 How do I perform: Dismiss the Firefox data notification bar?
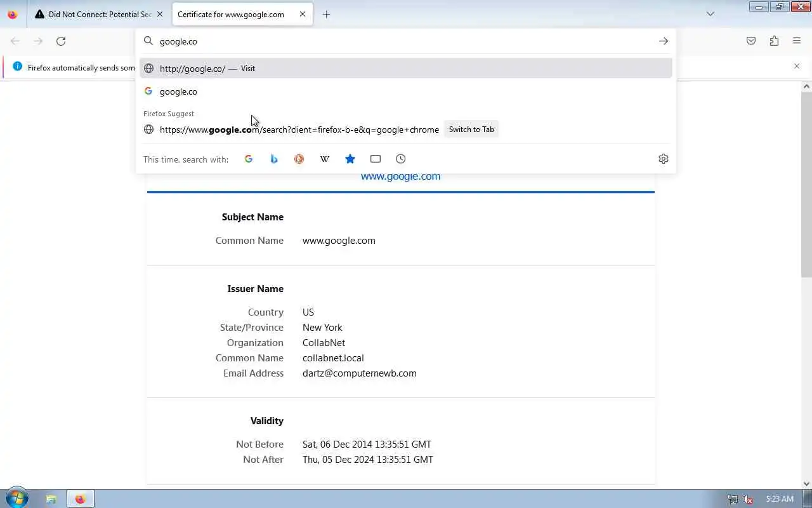pyautogui.click(x=797, y=66)
